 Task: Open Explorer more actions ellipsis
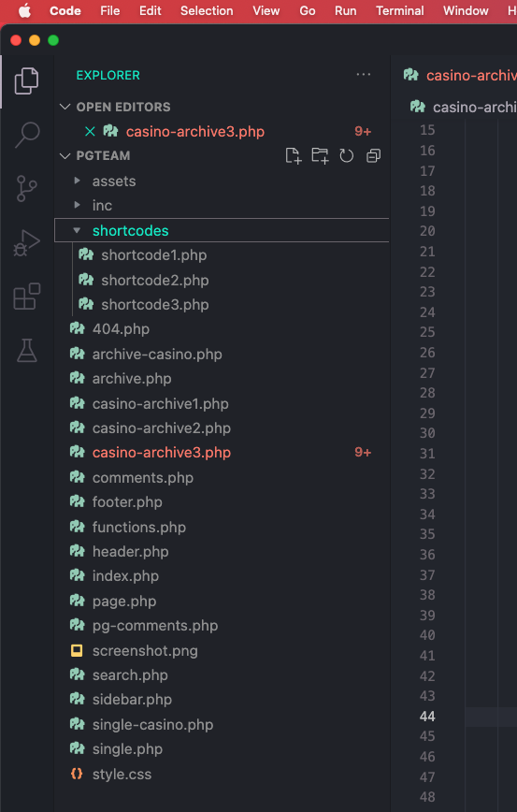point(364,75)
